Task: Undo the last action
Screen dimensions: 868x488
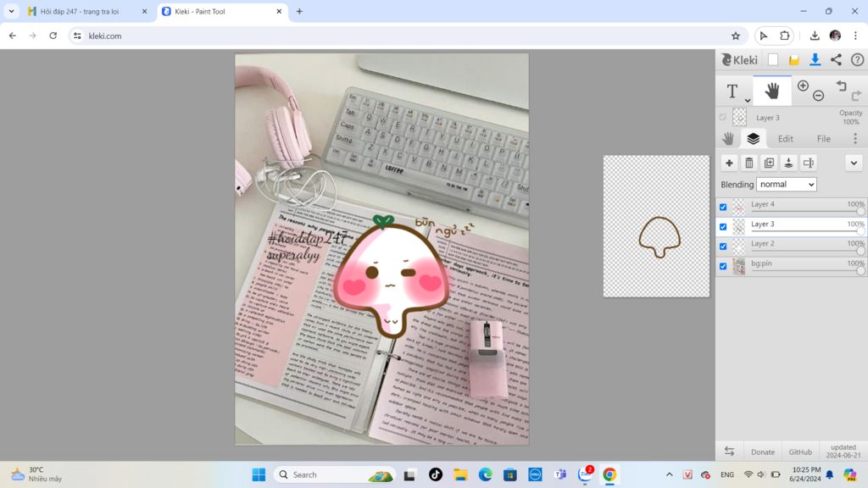Action: coord(842,86)
